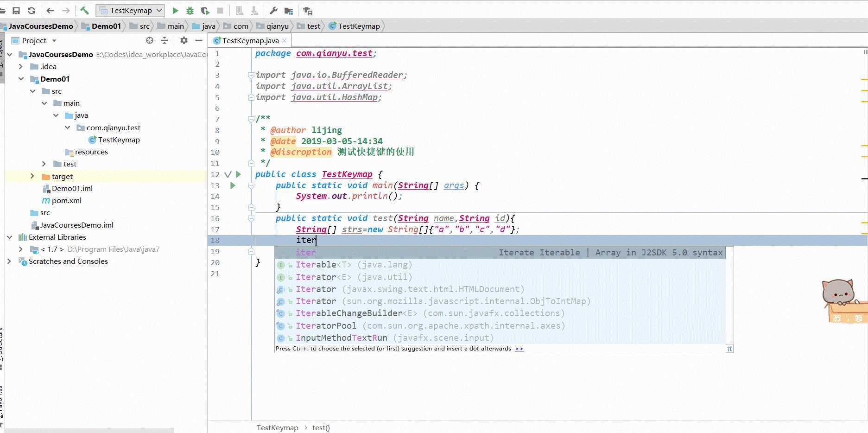Image resolution: width=868 pixels, height=433 pixels.
Task: Click the run gutter icon on line 13
Action: pos(233,185)
